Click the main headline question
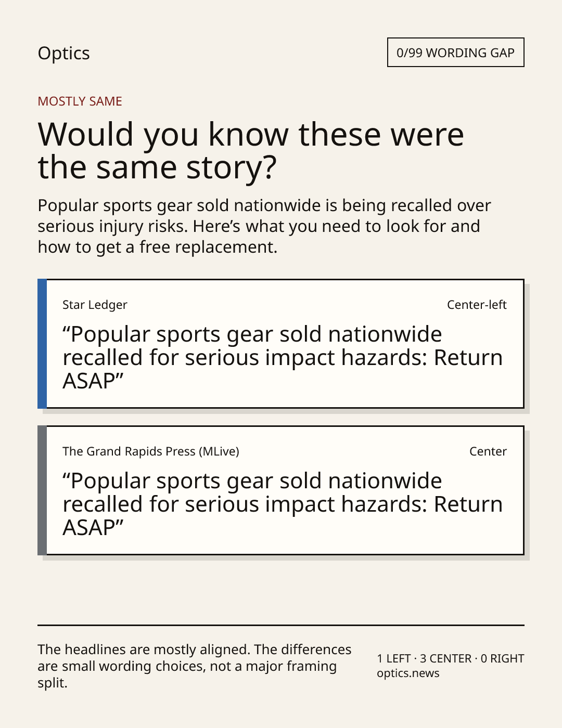The image size is (562, 728). point(251,150)
